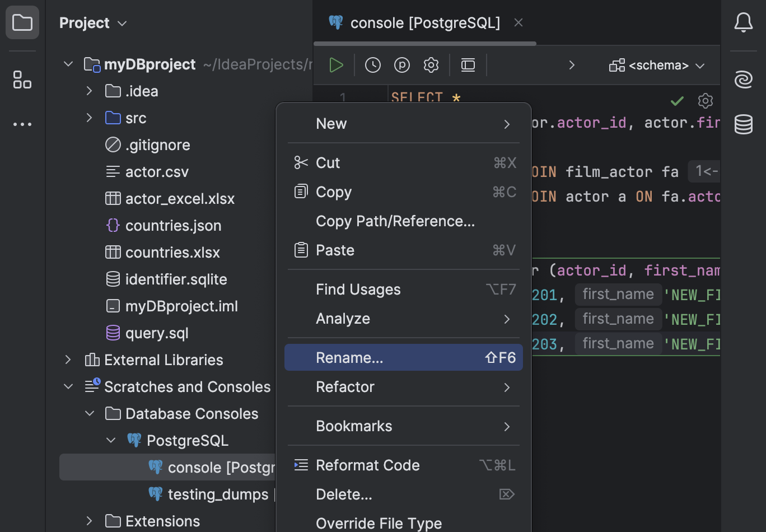The height and width of the screenshot is (532, 766).
Task: Click the inspections checkmark in the editor
Action: (x=676, y=101)
